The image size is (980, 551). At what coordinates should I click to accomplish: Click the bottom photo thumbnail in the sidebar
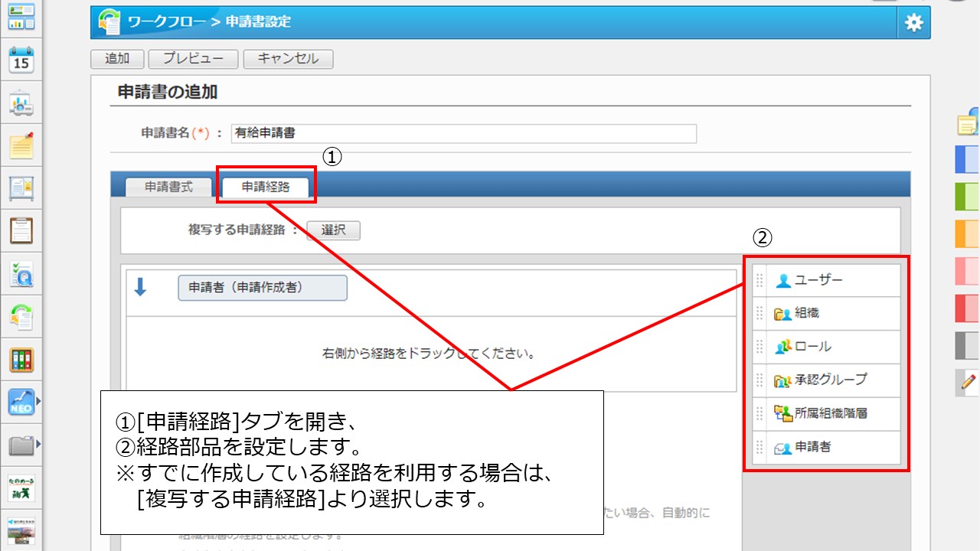(x=21, y=530)
